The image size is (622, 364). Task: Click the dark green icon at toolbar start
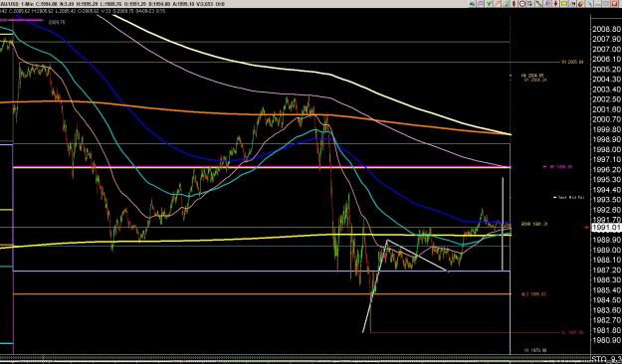tap(472, 4)
